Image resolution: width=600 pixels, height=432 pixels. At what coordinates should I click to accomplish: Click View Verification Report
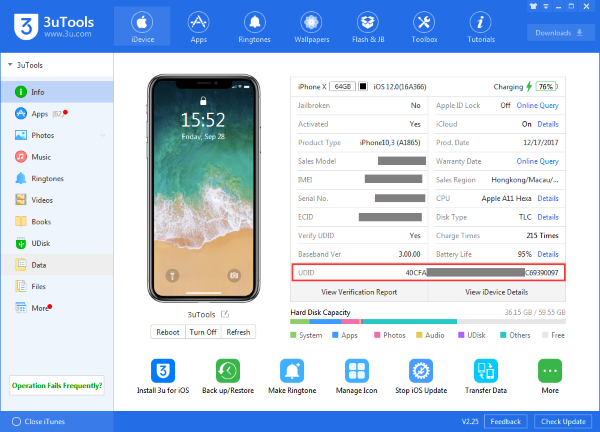[x=359, y=291]
